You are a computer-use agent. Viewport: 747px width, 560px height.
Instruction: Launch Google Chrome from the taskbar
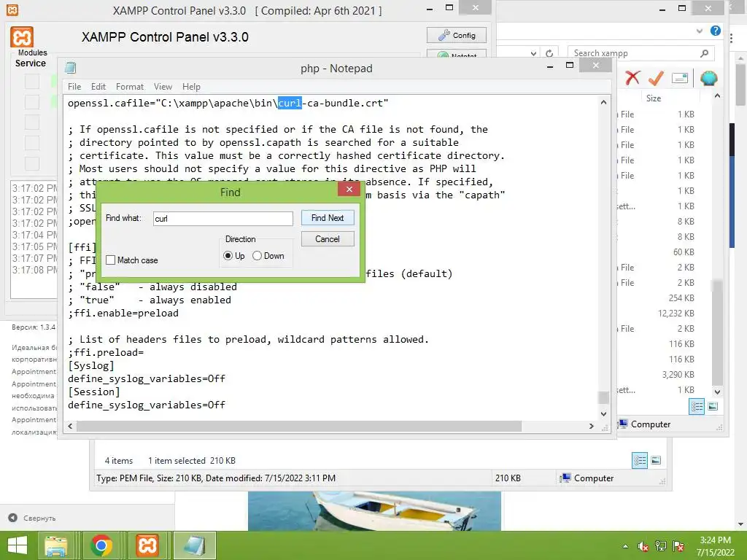tap(101, 545)
